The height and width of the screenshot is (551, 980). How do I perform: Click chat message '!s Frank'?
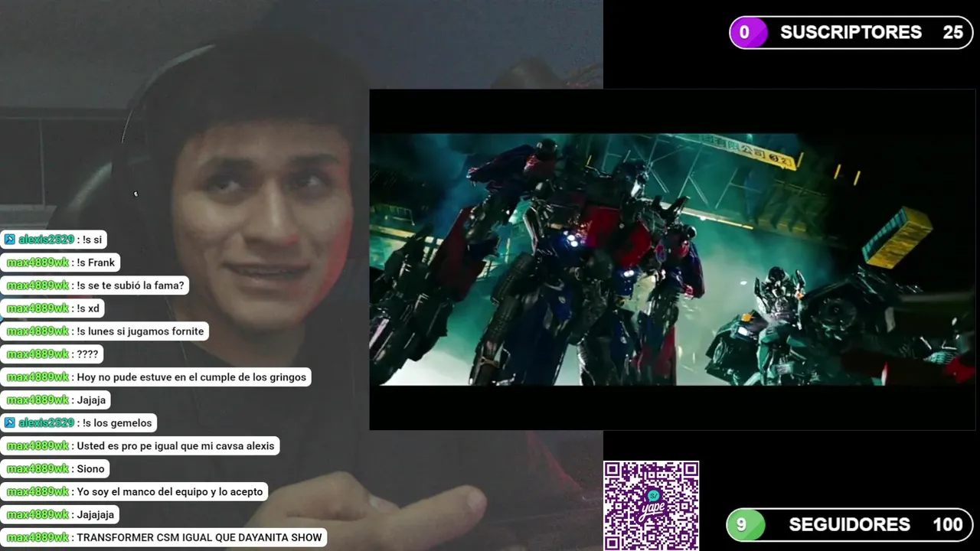60,262
